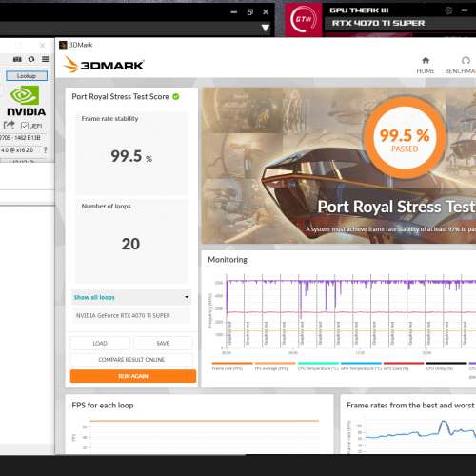
Task: Toggle CPU Utility legend line
Action: click(x=446, y=366)
